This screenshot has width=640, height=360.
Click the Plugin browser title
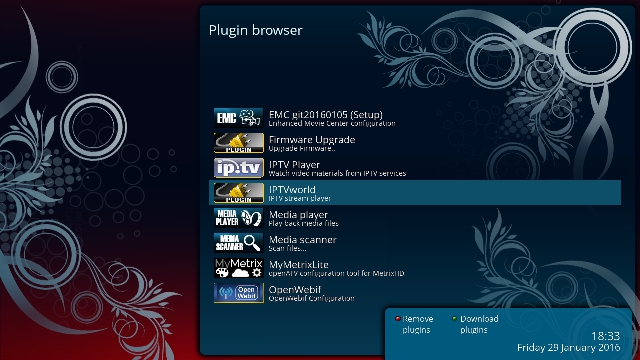[x=256, y=31]
